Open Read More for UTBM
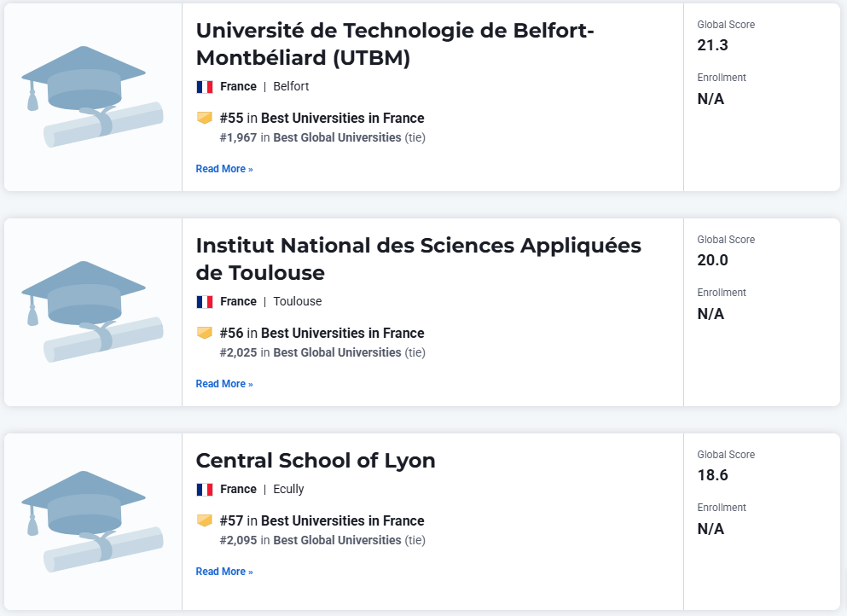 click(224, 169)
